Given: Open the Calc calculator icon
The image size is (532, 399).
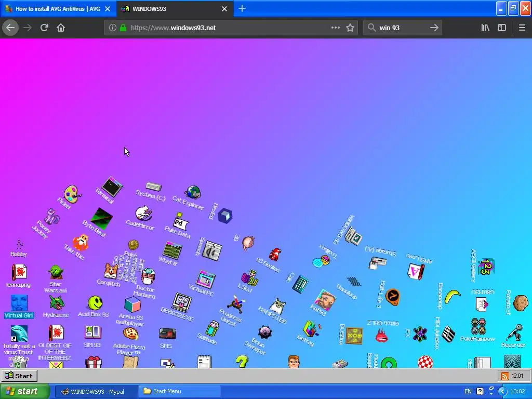Looking at the screenshot, I should [x=301, y=284].
